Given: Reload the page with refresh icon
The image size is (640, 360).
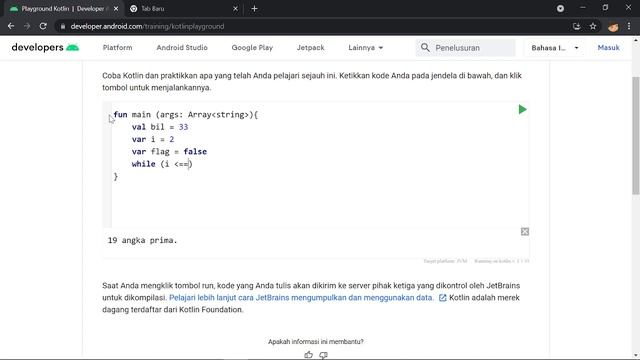Looking at the screenshot, I should coord(43,26).
